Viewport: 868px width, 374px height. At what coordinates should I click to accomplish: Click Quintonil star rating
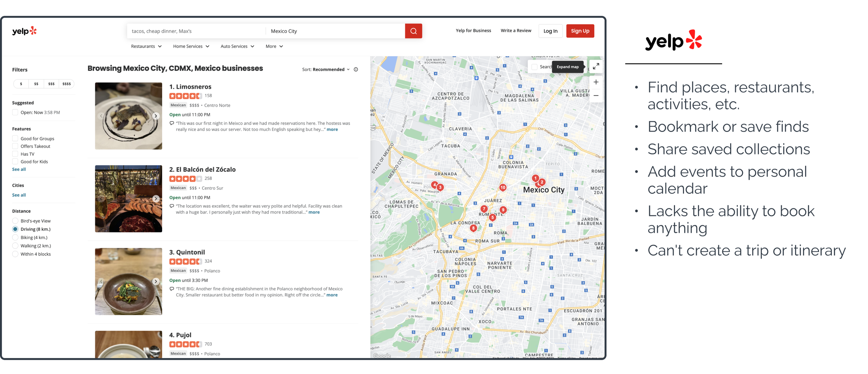coord(185,261)
